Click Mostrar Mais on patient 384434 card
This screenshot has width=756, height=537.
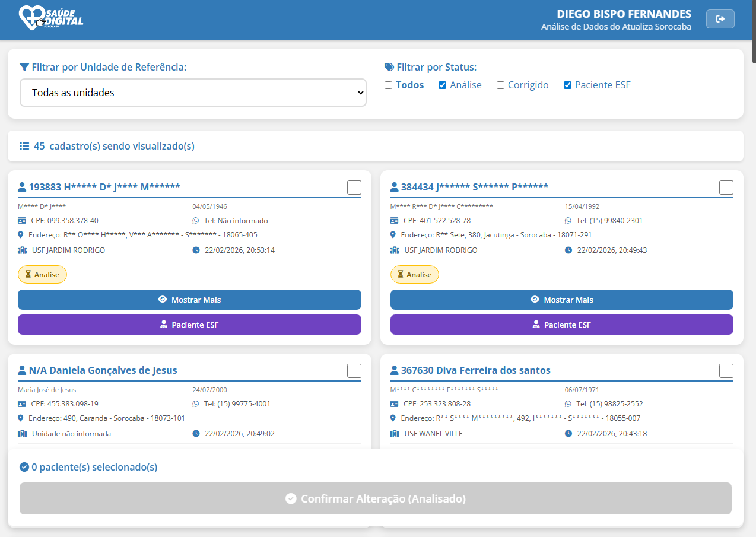click(x=561, y=300)
